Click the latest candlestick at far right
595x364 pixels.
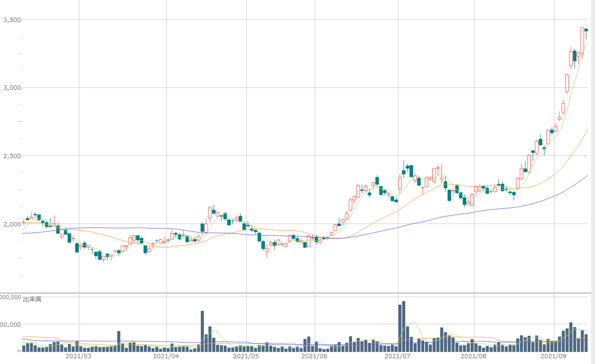(x=586, y=31)
